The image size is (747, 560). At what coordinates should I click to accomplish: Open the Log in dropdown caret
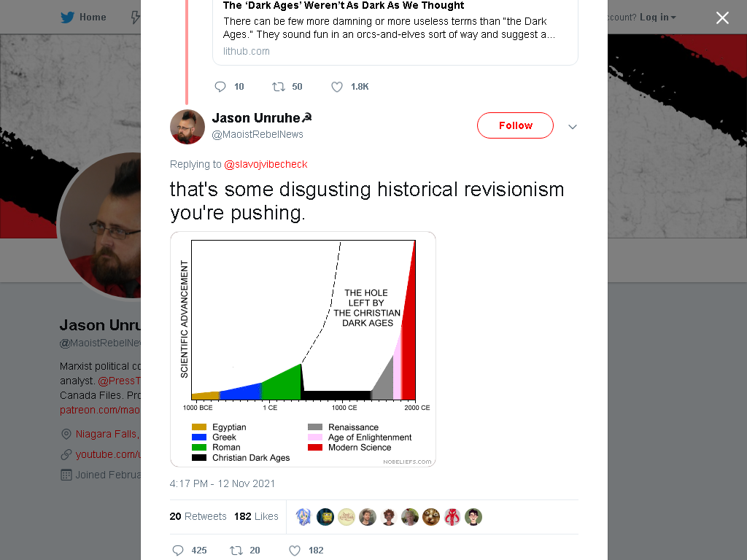(x=673, y=17)
